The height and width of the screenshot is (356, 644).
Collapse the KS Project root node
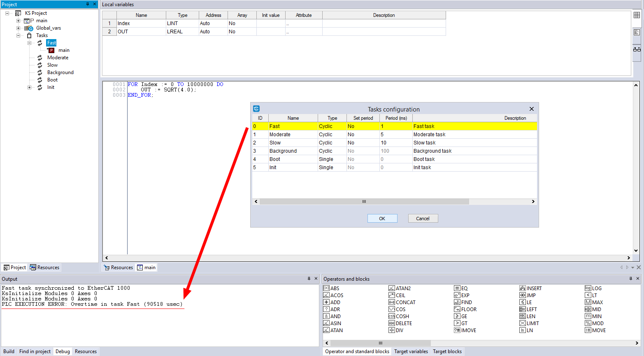tap(7, 13)
